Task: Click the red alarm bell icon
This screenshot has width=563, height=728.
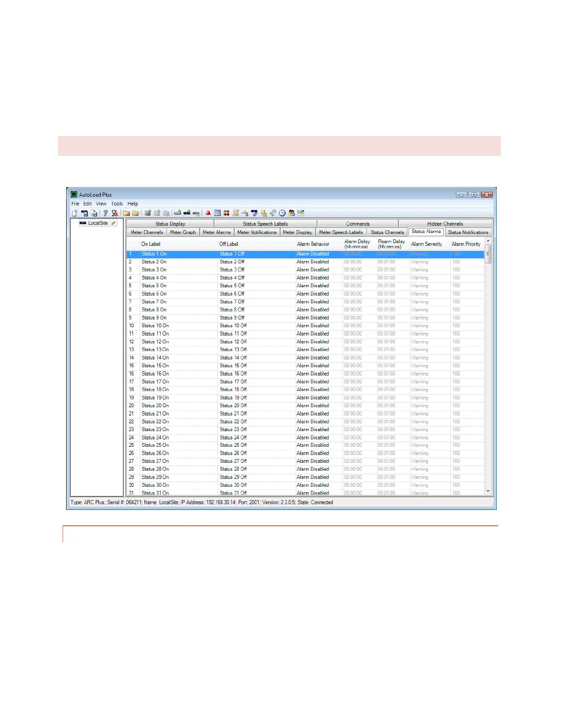Action: 208,213
